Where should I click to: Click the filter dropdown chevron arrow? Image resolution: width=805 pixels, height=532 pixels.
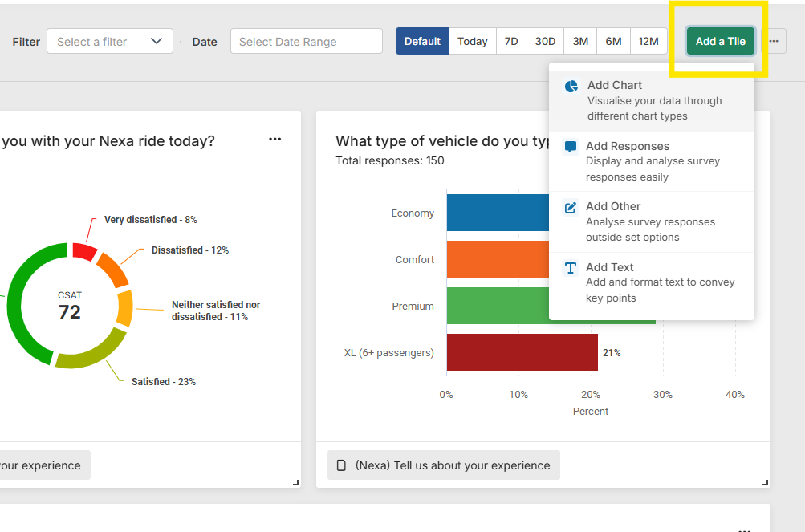pyautogui.click(x=157, y=41)
